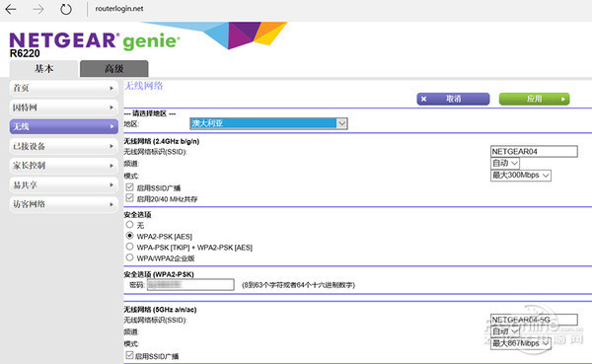The image size is (592, 364).
Task: Click the X icon on the 取消 button
Action: [423, 99]
